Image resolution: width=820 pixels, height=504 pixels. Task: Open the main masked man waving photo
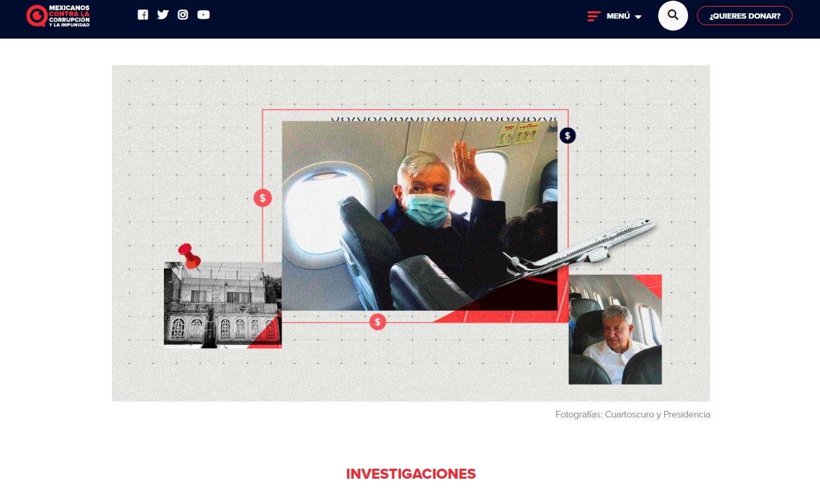coord(420,216)
